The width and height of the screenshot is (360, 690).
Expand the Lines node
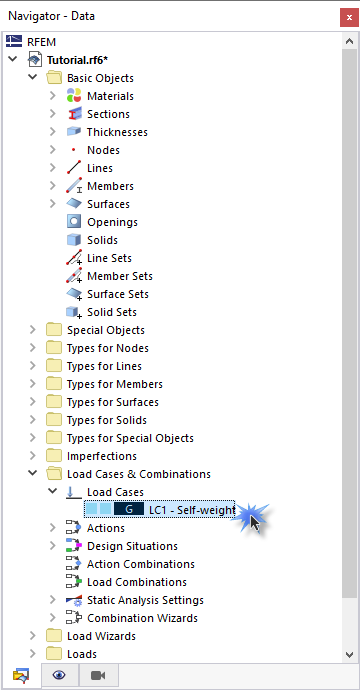tap(52, 168)
